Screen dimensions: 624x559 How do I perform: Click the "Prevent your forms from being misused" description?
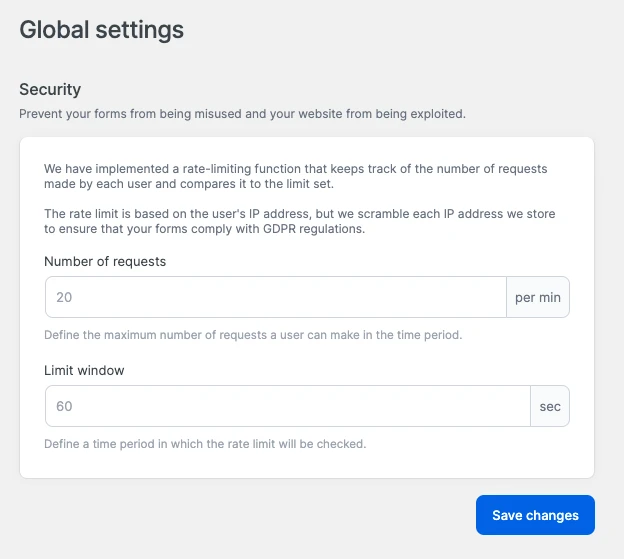point(242,114)
